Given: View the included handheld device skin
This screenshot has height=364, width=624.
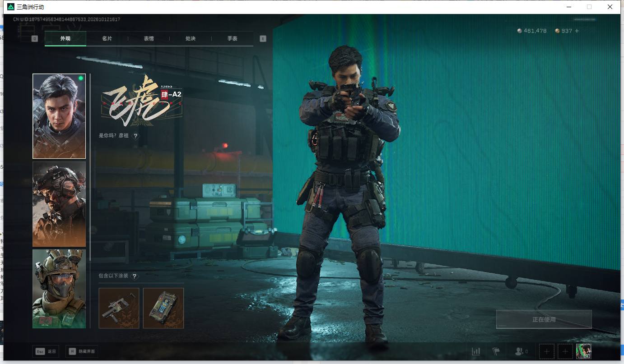Looking at the screenshot, I should click(x=163, y=308).
